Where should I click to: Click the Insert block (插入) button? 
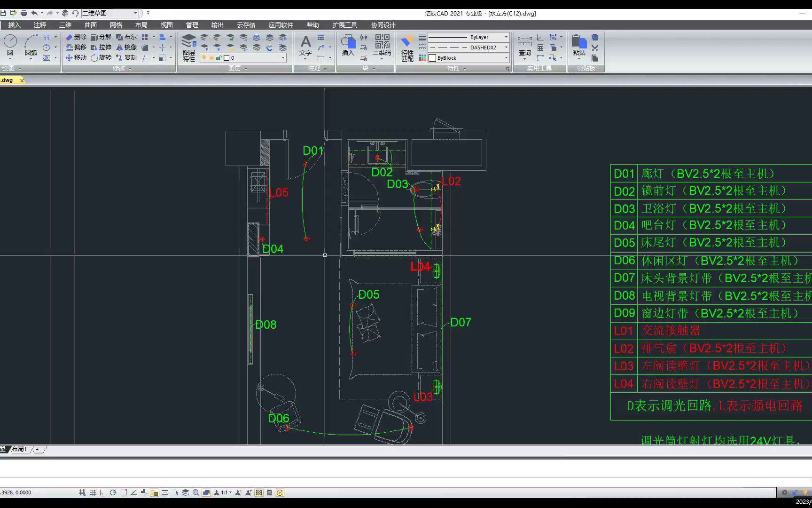coord(348,45)
